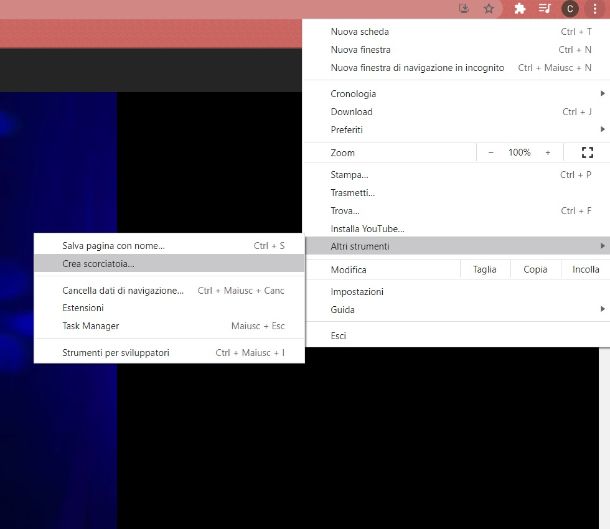Choose Stampa... from the menu

(458, 175)
